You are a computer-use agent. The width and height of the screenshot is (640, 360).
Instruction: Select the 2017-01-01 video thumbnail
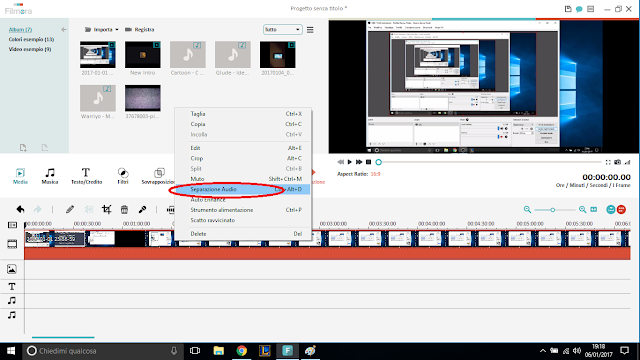click(98, 55)
